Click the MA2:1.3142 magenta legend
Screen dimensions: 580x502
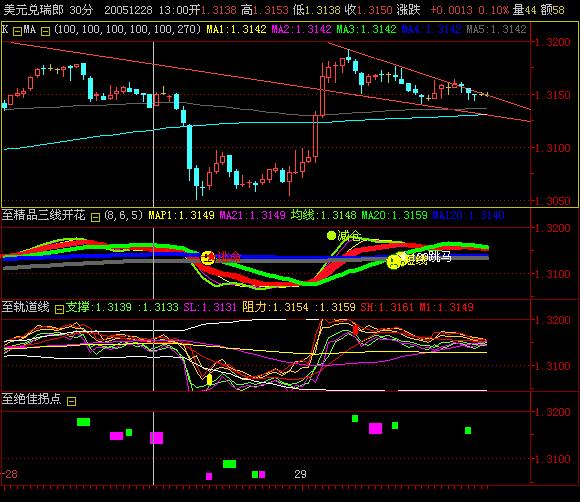pos(301,29)
